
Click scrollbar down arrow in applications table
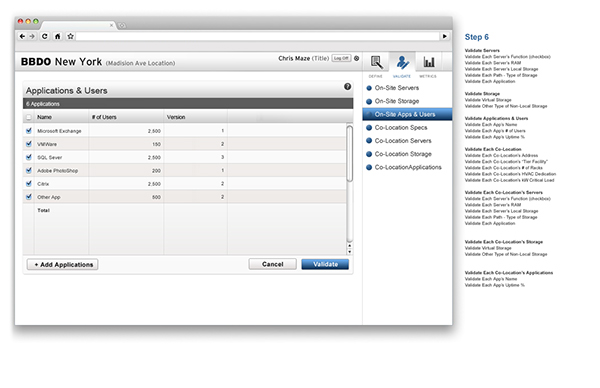point(349,251)
